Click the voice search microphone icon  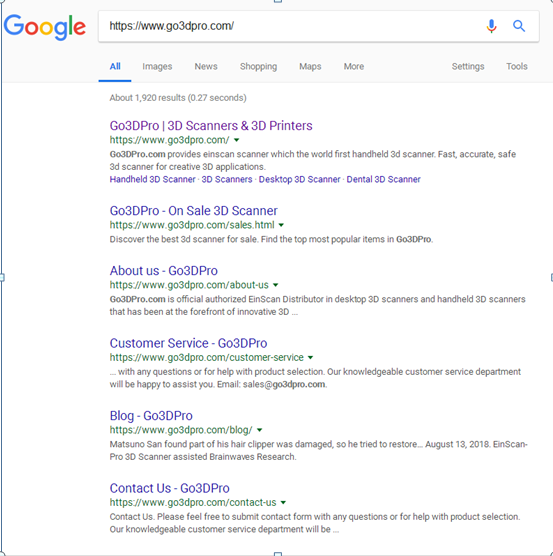(491, 26)
